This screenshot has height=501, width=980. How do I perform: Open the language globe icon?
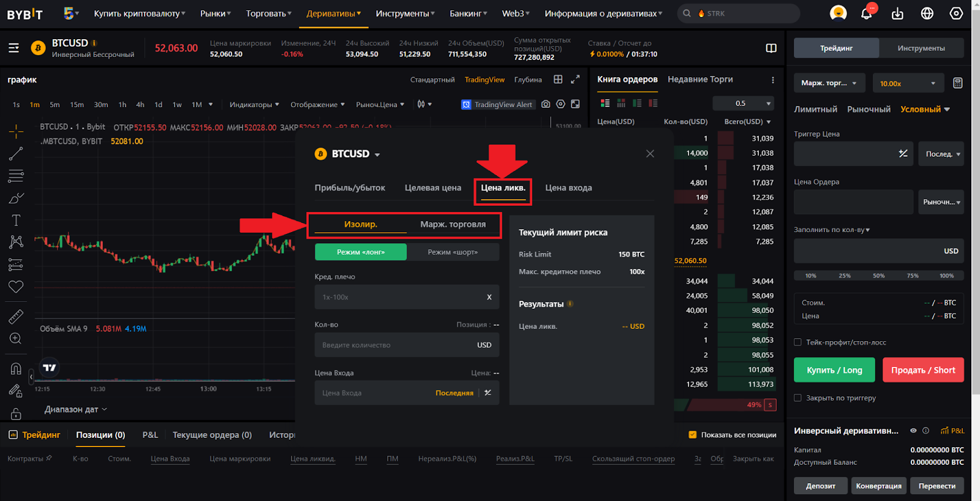pos(927,13)
